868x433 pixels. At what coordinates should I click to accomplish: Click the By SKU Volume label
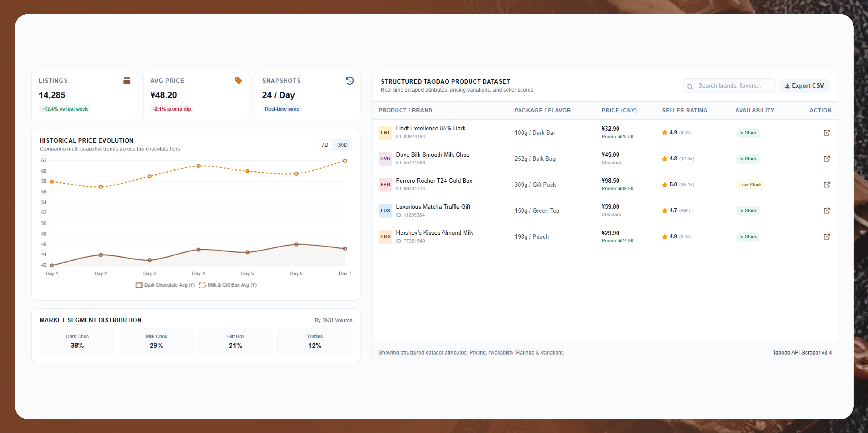(x=333, y=320)
